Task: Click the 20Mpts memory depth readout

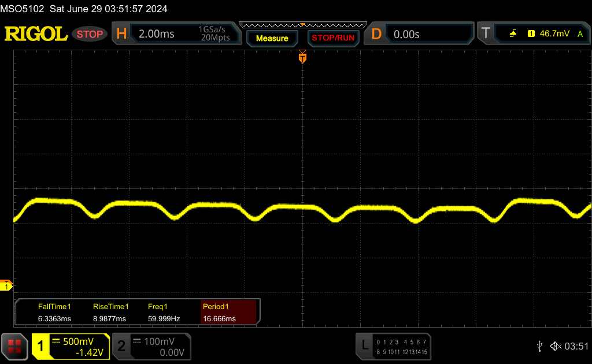Action: click(x=215, y=38)
